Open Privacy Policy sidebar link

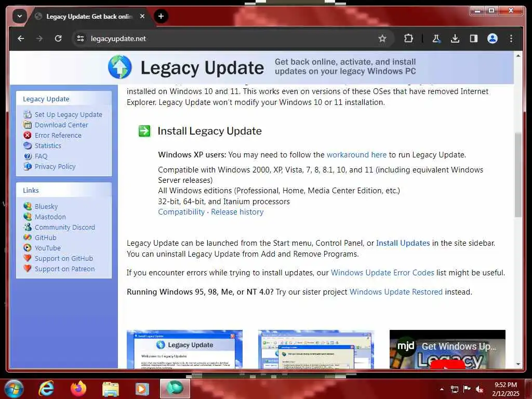pos(55,167)
